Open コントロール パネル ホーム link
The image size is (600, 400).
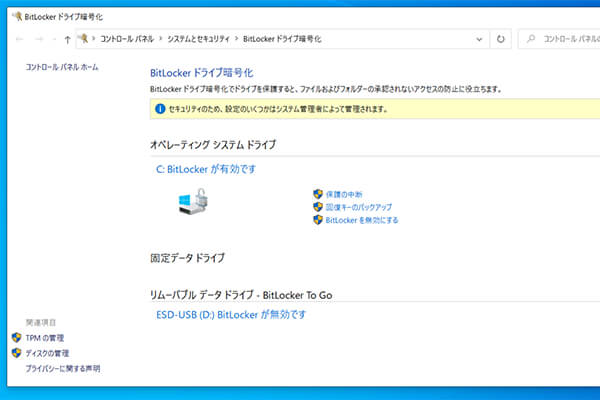point(62,67)
